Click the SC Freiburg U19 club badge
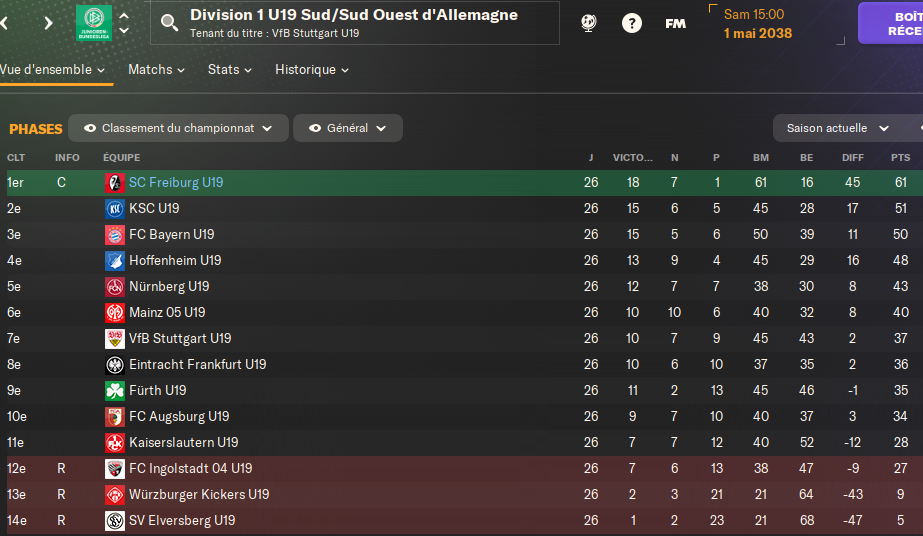The height and width of the screenshot is (536, 923). point(115,183)
